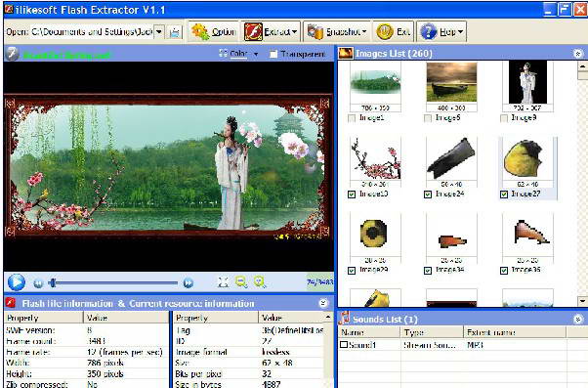Click the Type column header in Sounds List
Image resolution: width=588 pixels, height=388 pixels.
[x=432, y=332]
